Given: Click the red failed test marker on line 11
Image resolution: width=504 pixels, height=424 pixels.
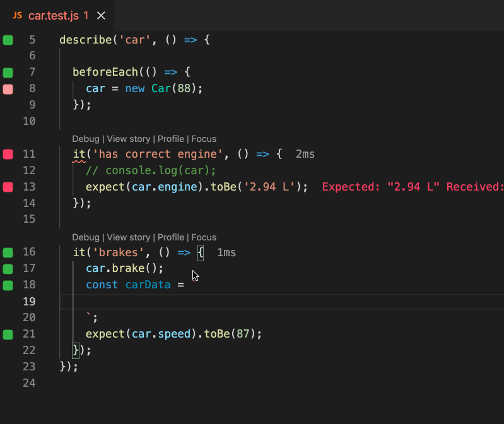Looking at the screenshot, I should pyautogui.click(x=8, y=155).
